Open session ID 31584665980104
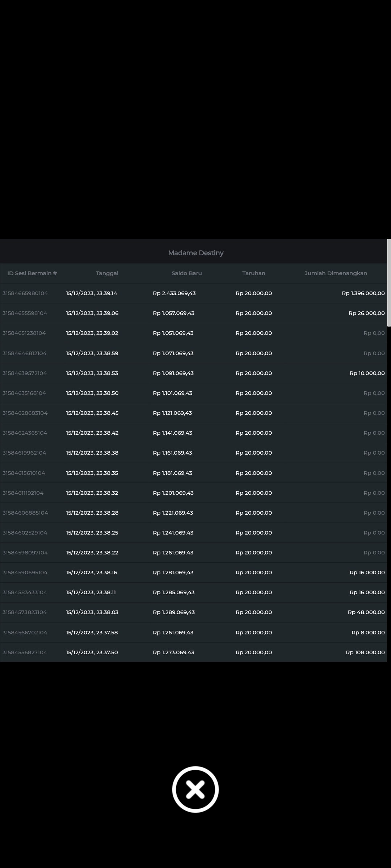The width and height of the screenshot is (391, 868). click(x=25, y=293)
